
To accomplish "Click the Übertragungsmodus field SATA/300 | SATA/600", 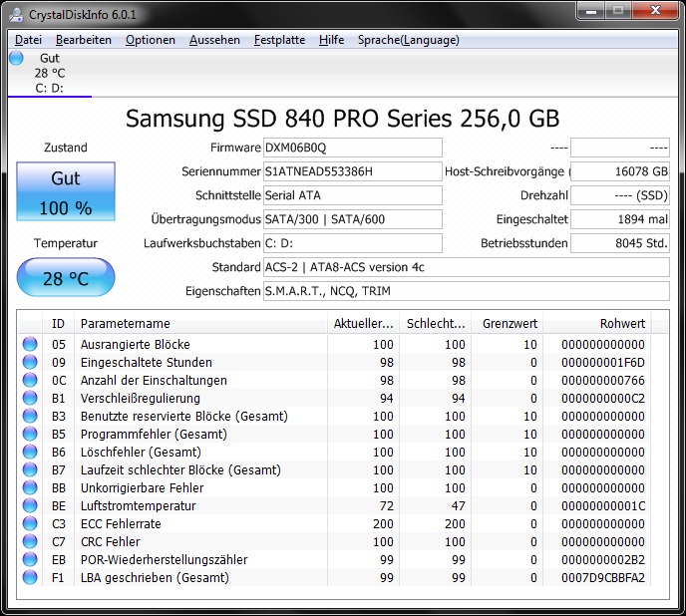I will (353, 219).
